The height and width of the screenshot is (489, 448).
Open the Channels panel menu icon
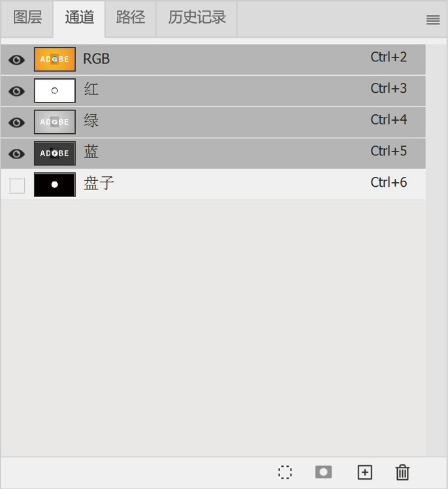(x=433, y=20)
